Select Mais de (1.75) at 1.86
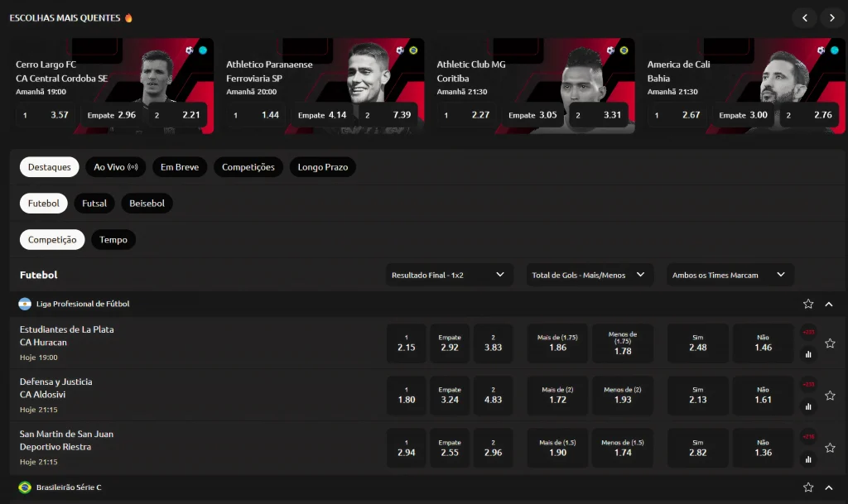This screenshot has width=848, height=504. (x=557, y=343)
